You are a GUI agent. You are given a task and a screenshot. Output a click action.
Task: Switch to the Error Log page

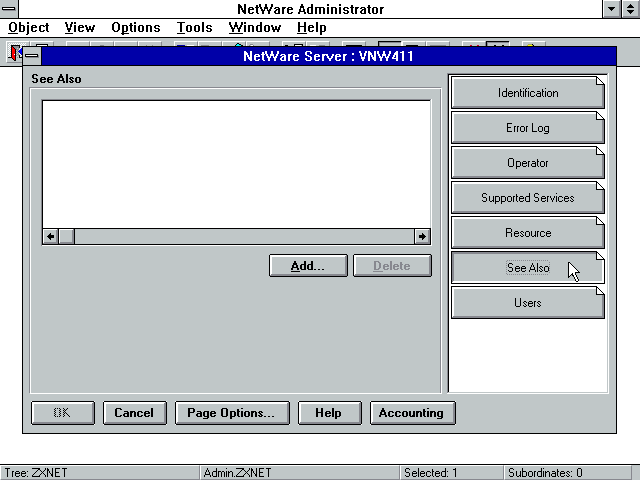(x=527, y=128)
